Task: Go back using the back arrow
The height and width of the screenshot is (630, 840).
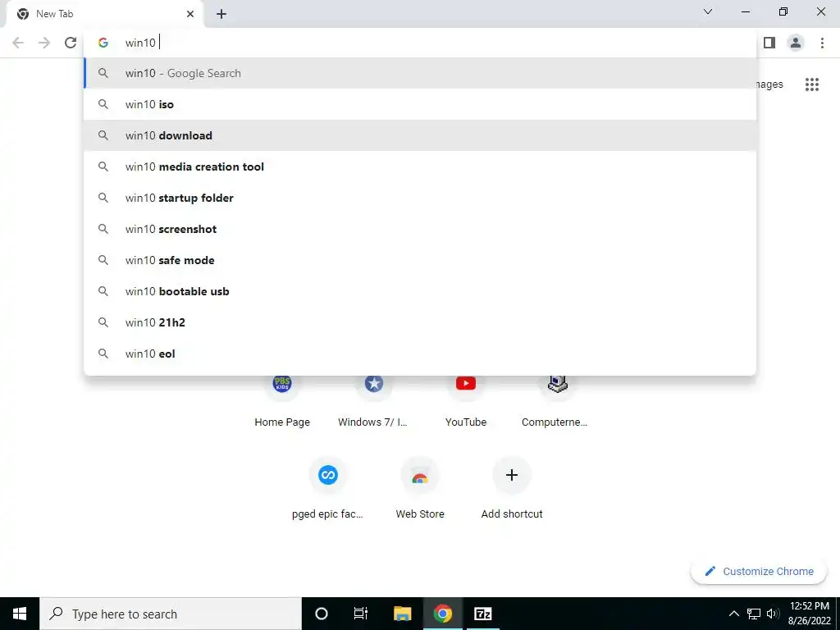Action: [18, 43]
